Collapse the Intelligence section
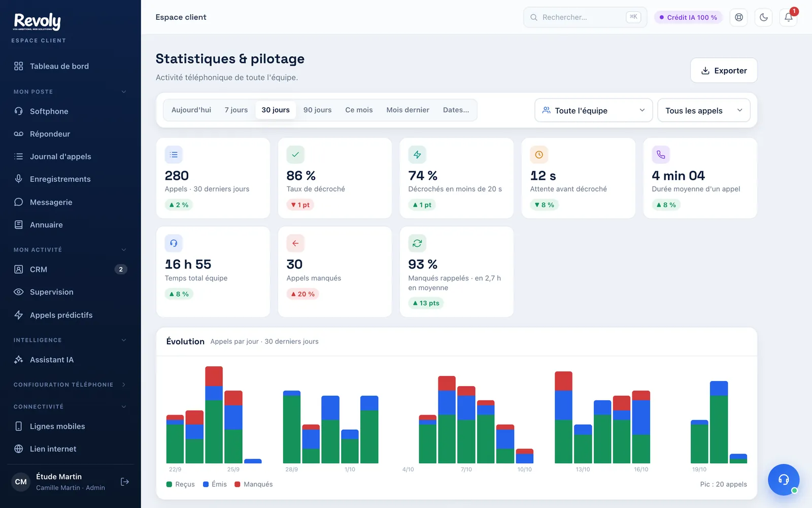The image size is (812, 508). (x=124, y=340)
